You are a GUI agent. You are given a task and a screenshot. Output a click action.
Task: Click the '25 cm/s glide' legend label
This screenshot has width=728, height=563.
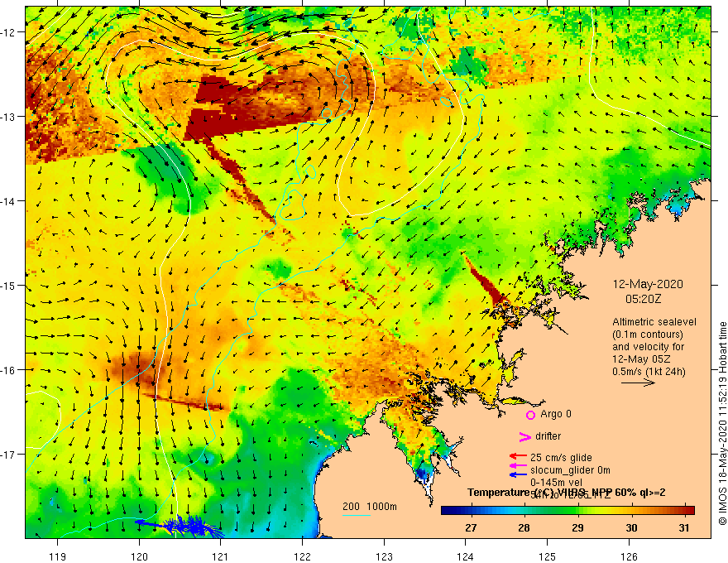(x=561, y=458)
